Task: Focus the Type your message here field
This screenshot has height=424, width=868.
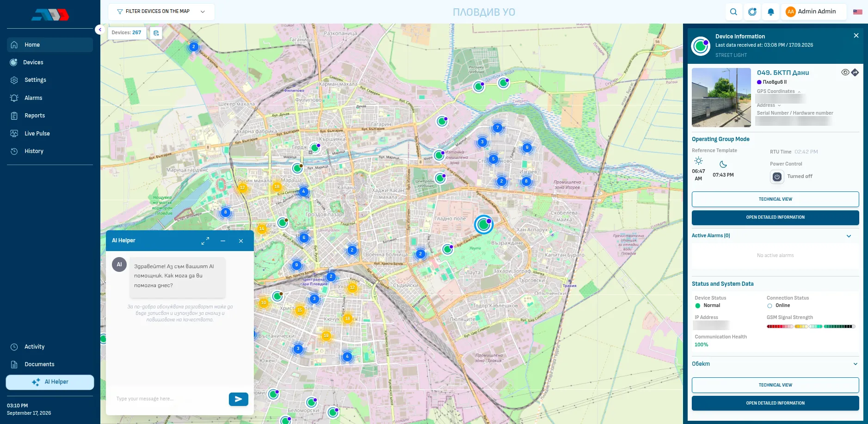Action: click(169, 399)
